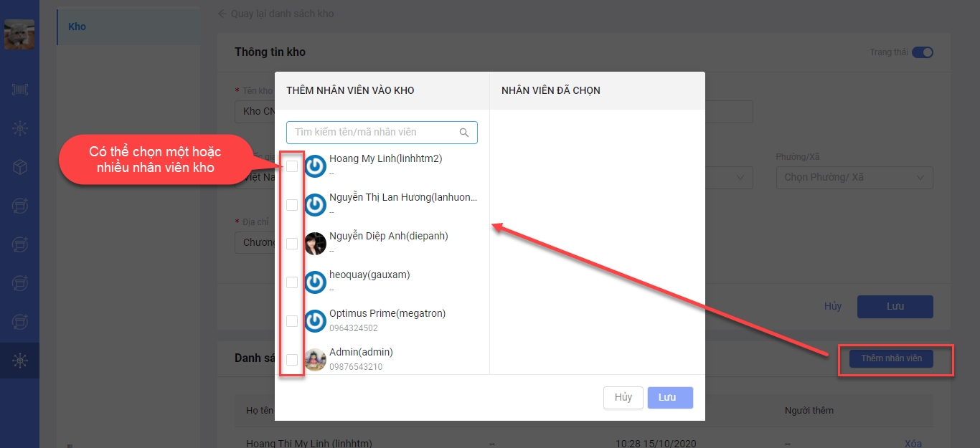Tick the checkbox for Nguyễn Thị Lan Hương
Image resolution: width=980 pixels, height=448 pixels.
[292, 205]
